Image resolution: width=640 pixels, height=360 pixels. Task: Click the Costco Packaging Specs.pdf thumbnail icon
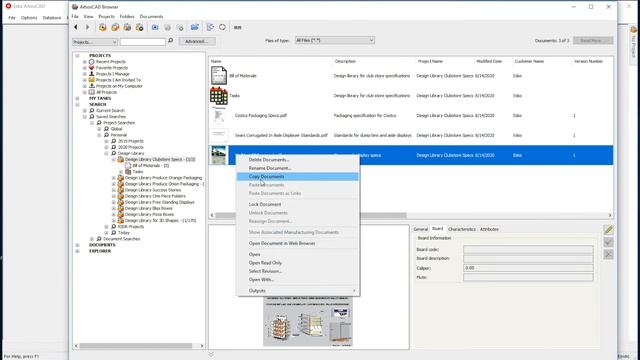[x=219, y=116]
